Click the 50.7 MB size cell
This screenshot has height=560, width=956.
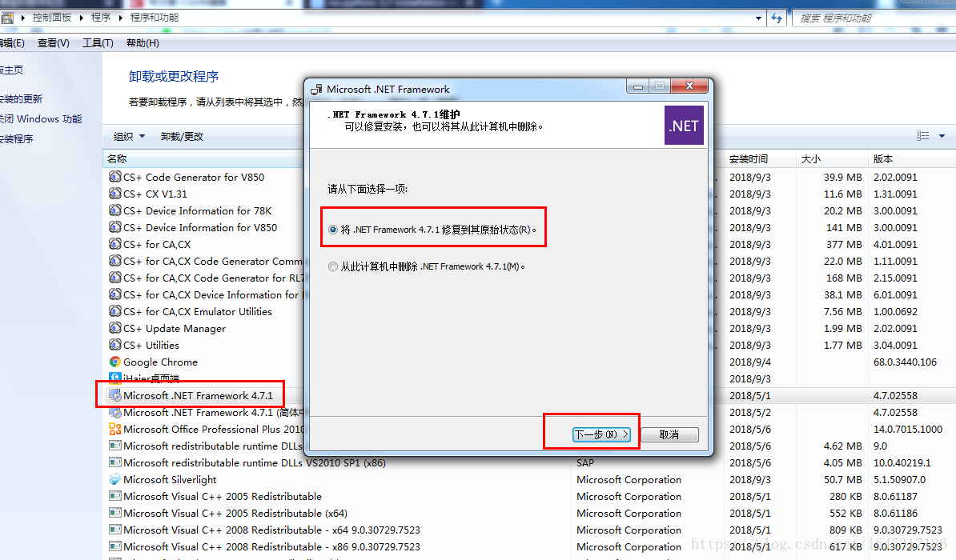842,479
